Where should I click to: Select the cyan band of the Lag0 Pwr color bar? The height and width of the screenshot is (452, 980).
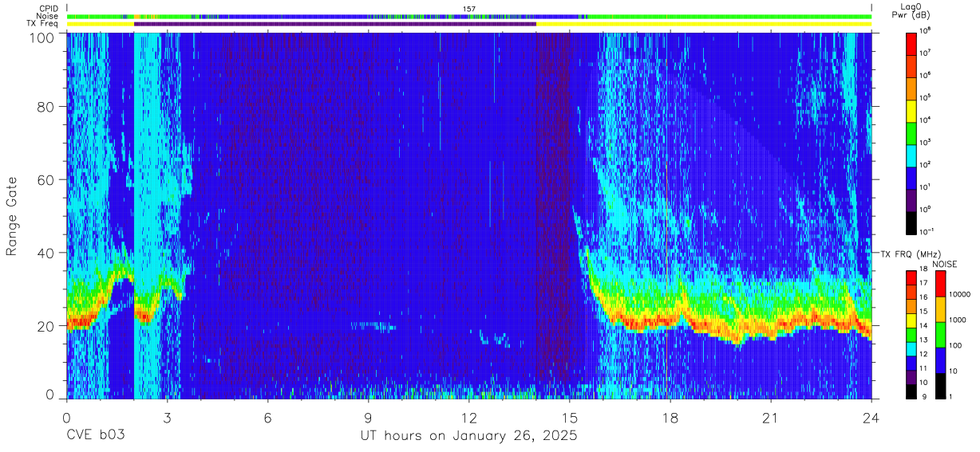pos(912,155)
